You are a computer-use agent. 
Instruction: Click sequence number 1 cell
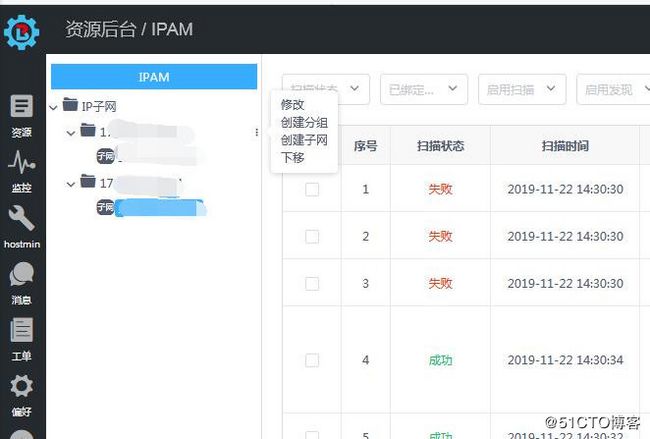point(366,189)
